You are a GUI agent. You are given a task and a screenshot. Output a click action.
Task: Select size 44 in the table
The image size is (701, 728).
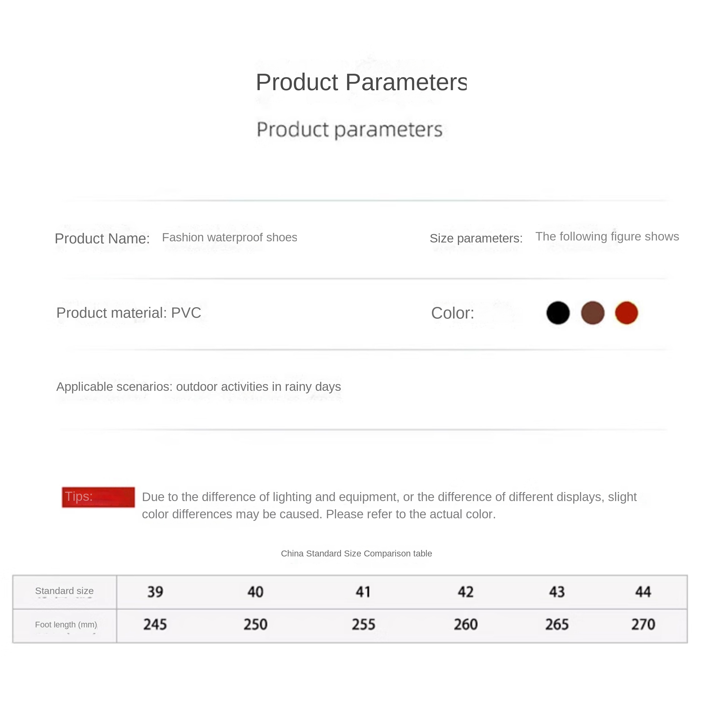click(643, 592)
